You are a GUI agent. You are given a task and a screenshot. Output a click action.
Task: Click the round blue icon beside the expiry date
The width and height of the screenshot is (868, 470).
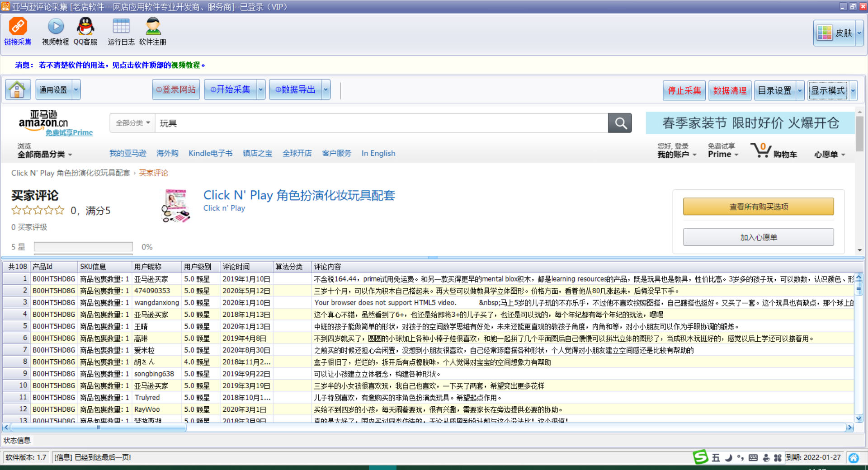[854, 458]
